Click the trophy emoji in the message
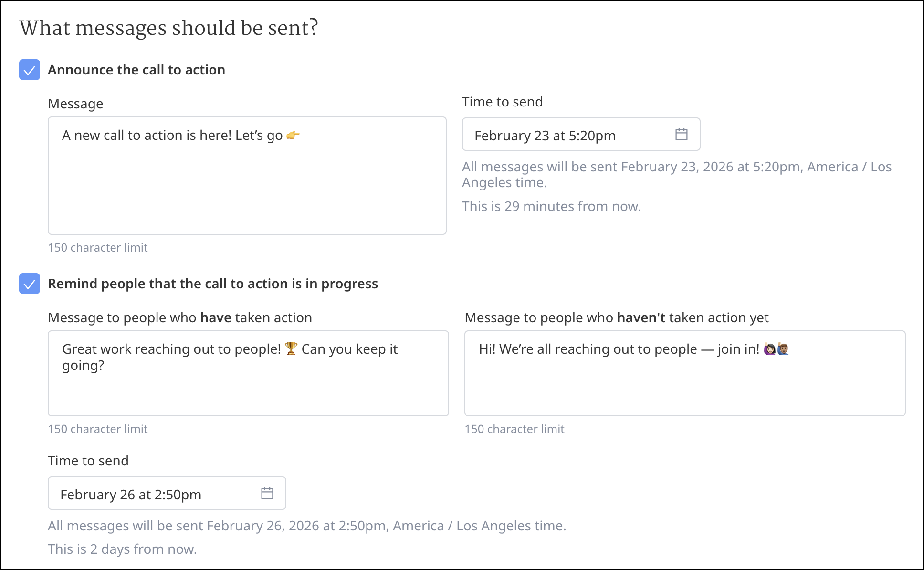 pyautogui.click(x=291, y=349)
